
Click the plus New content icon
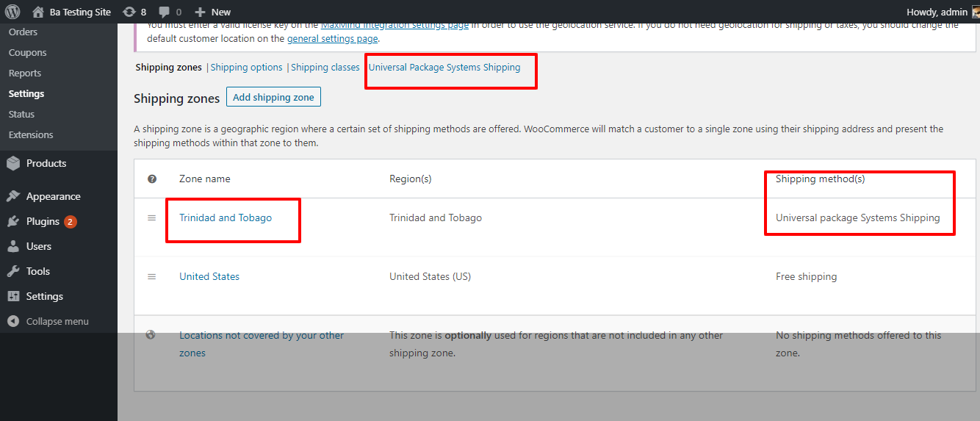200,12
